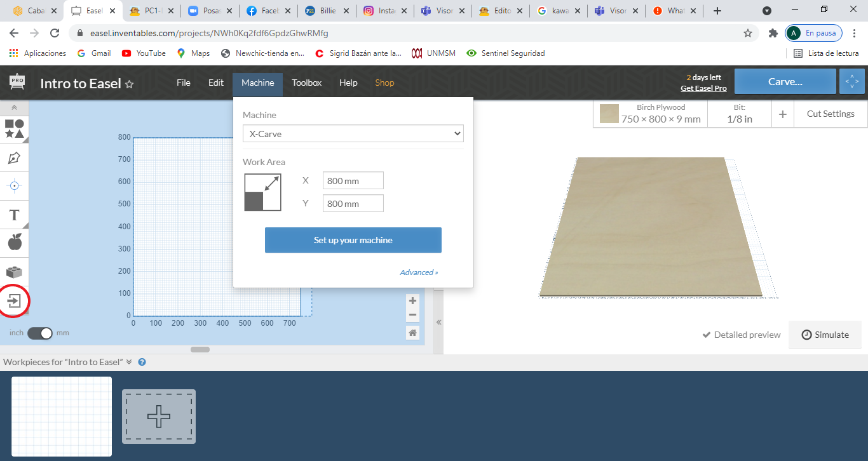The image size is (868, 461).
Task: Click the work area size diagram icon
Action: (262, 192)
